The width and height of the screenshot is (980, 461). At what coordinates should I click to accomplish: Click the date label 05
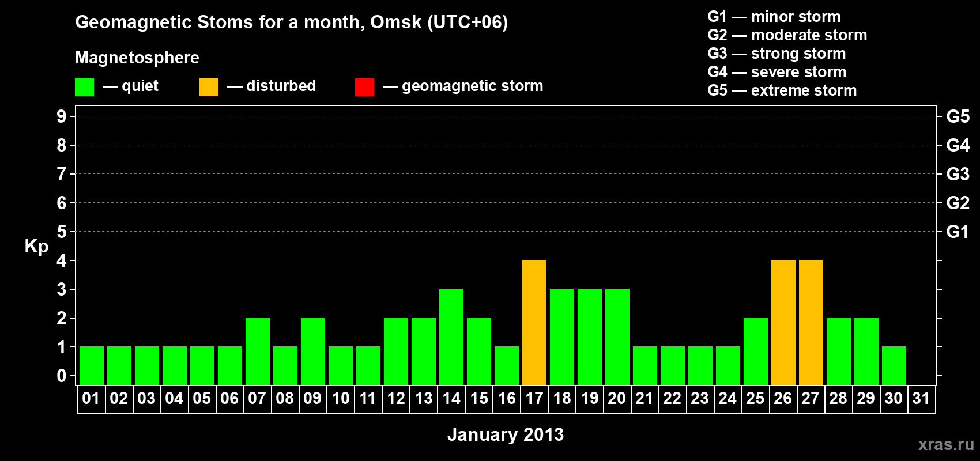click(x=202, y=398)
